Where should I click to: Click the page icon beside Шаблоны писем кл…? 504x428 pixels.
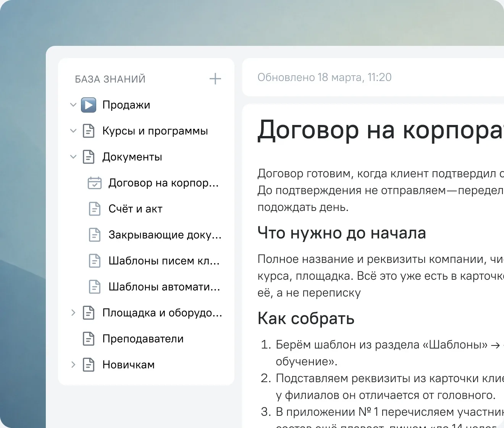click(x=95, y=261)
